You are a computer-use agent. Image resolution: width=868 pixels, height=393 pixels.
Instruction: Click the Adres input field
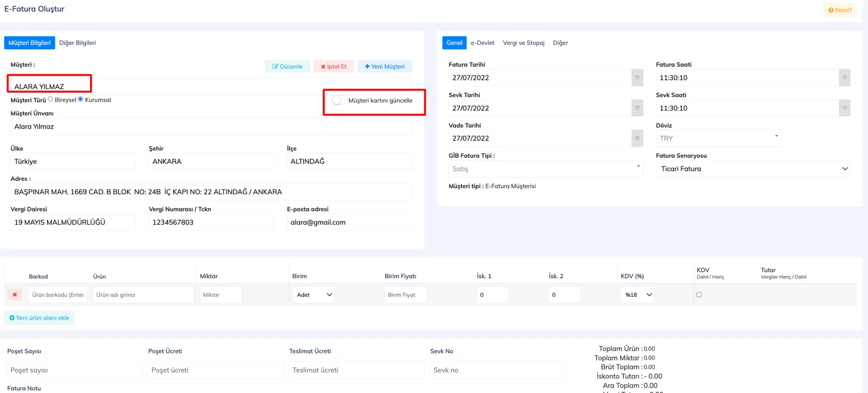click(x=212, y=192)
